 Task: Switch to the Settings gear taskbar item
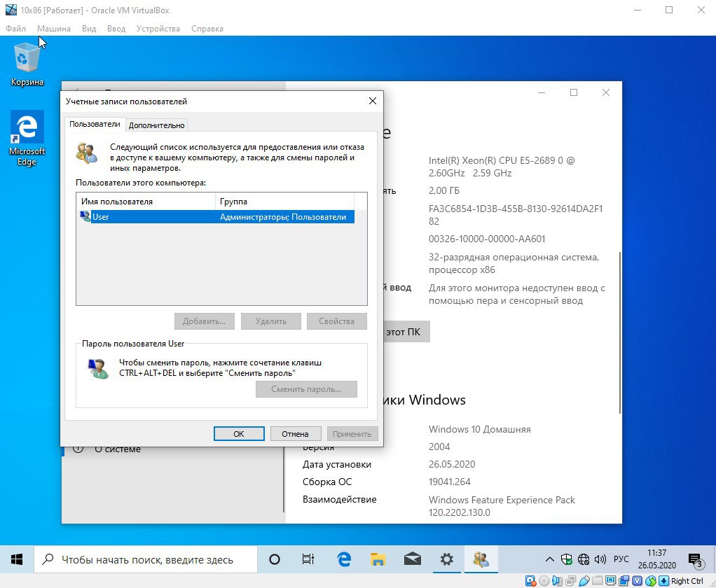(x=446, y=559)
